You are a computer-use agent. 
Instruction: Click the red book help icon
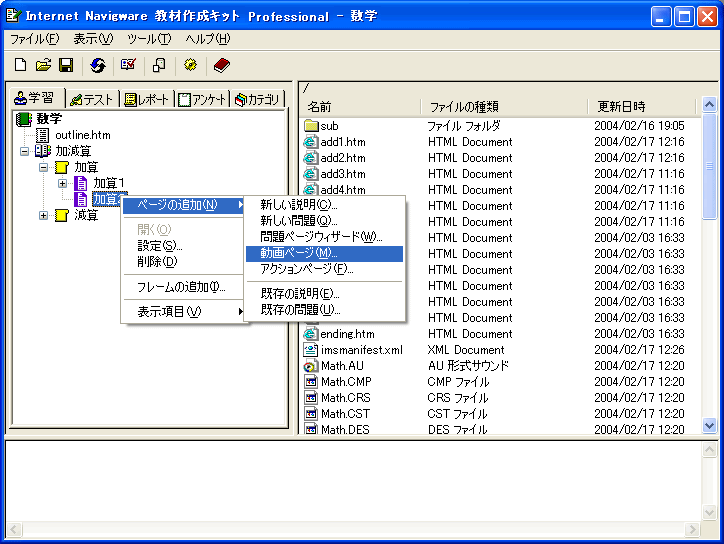point(222,65)
